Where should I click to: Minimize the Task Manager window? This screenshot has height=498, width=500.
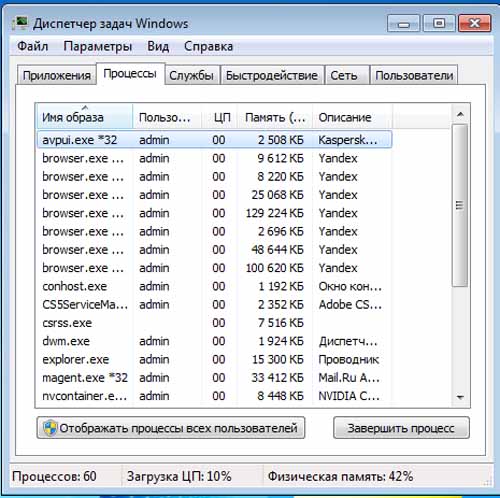click(404, 24)
